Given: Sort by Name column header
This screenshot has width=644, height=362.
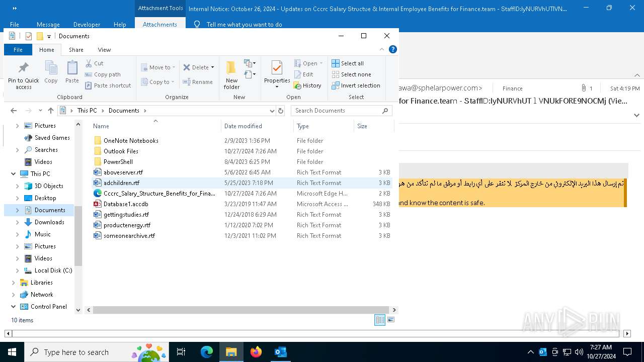Looking at the screenshot, I should click(155, 126).
